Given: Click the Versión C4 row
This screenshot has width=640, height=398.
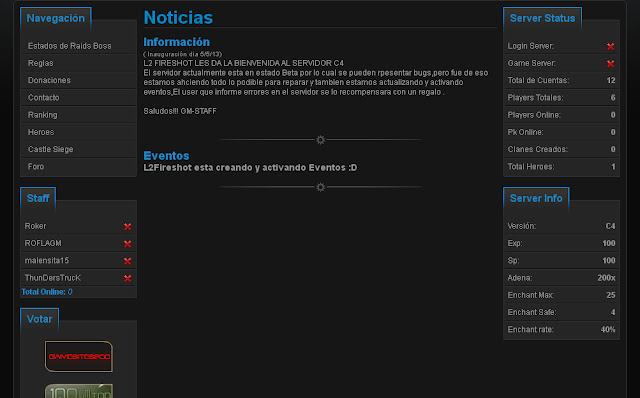Looking at the screenshot, I should click(561, 226).
